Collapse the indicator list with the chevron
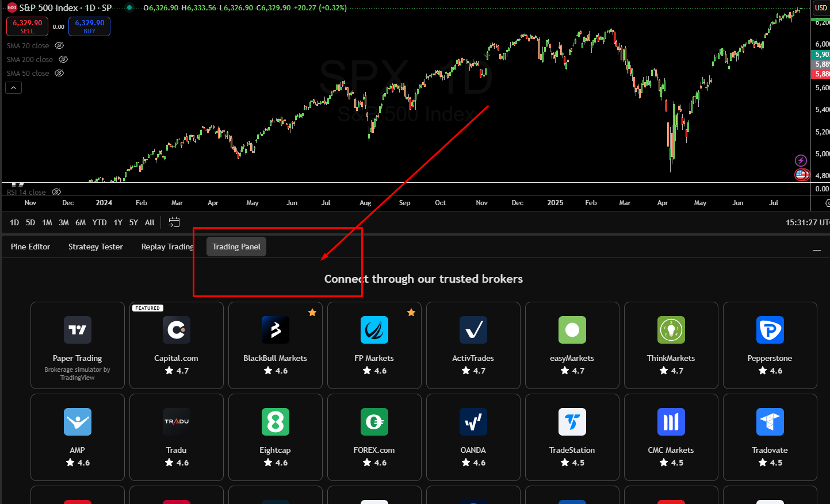The image size is (830, 504). (x=13, y=87)
